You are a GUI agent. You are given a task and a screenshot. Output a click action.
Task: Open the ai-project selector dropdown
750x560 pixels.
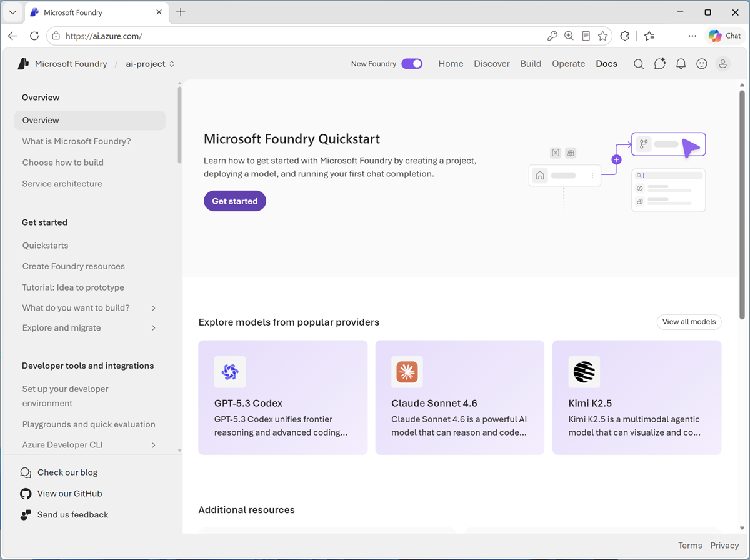pos(150,64)
